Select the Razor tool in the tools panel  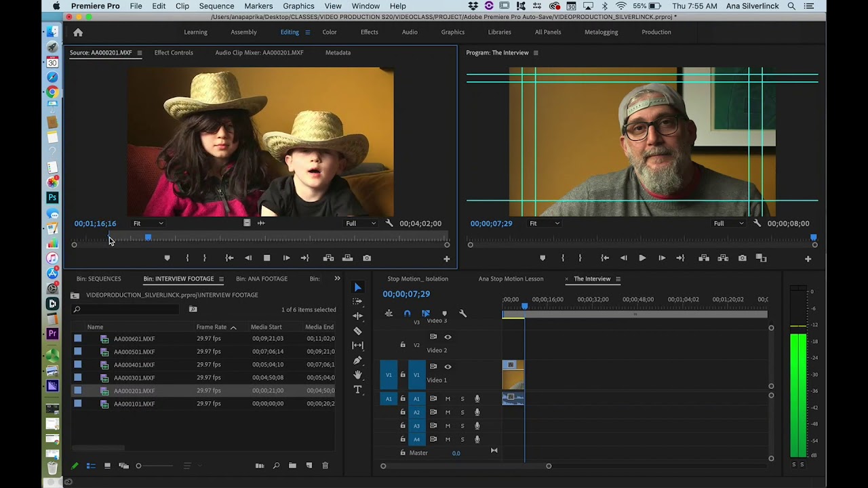coord(357,331)
